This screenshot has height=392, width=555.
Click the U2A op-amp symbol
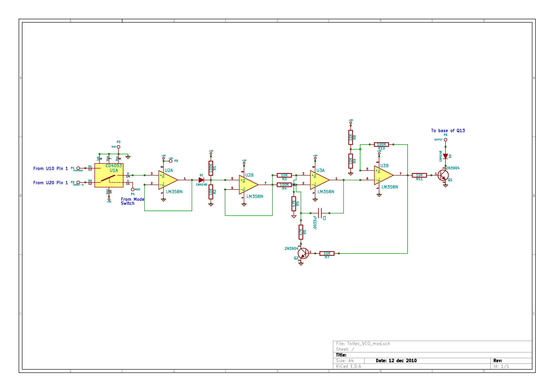[167, 180]
